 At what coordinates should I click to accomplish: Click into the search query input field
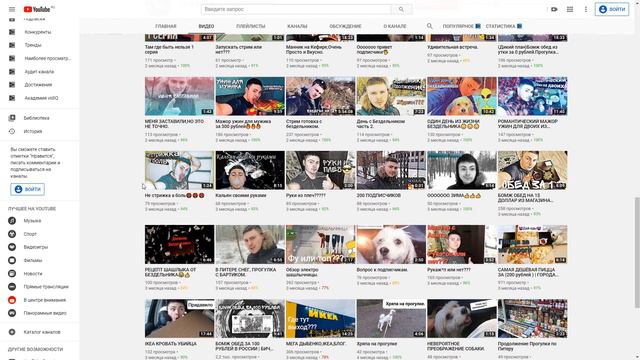click(296, 9)
